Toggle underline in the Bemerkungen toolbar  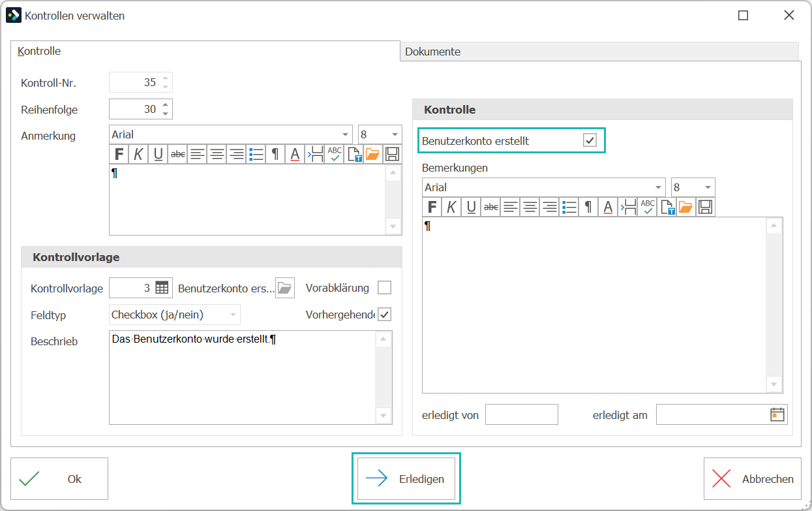[x=471, y=207]
